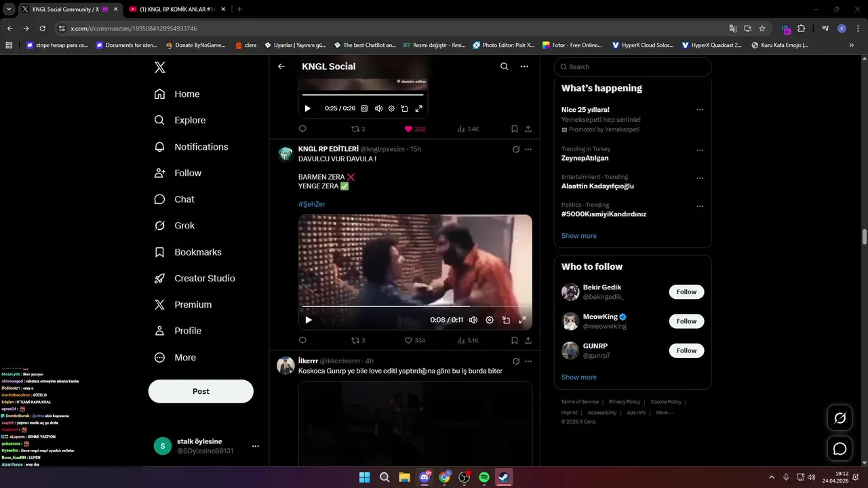Follow MeowKing

click(x=686, y=321)
